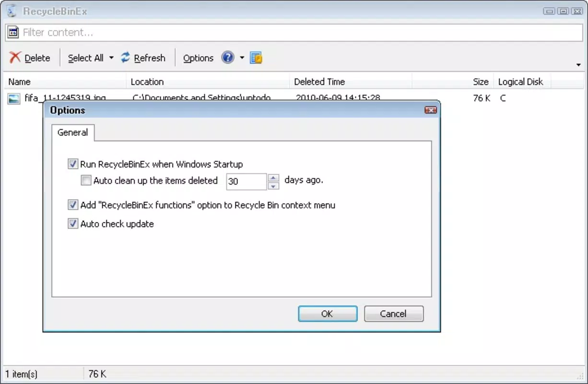Click the RecycleBinEx app icon in title bar

click(x=12, y=11)
